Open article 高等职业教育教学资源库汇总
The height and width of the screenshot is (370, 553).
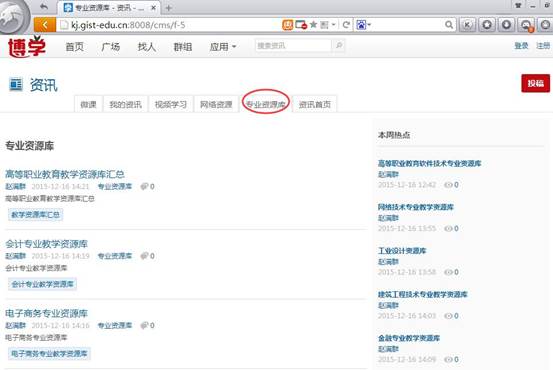pyautogui.click(x=65, y=174)
